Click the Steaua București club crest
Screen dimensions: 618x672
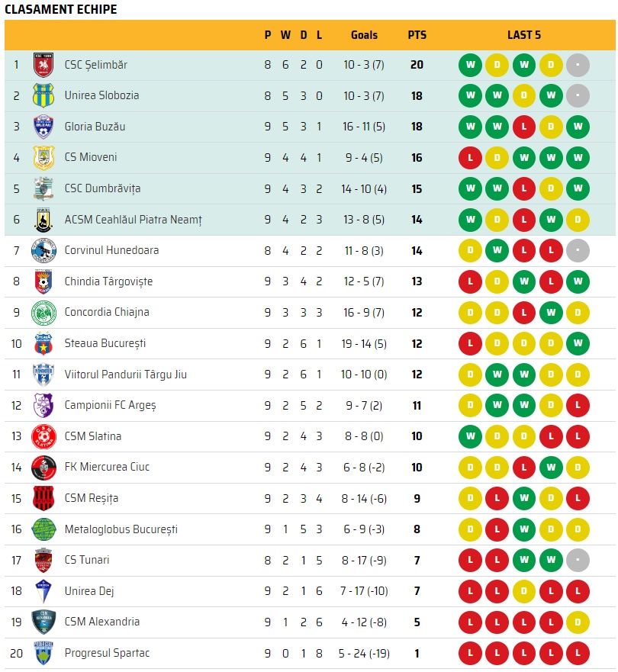[x=43, y=344]
